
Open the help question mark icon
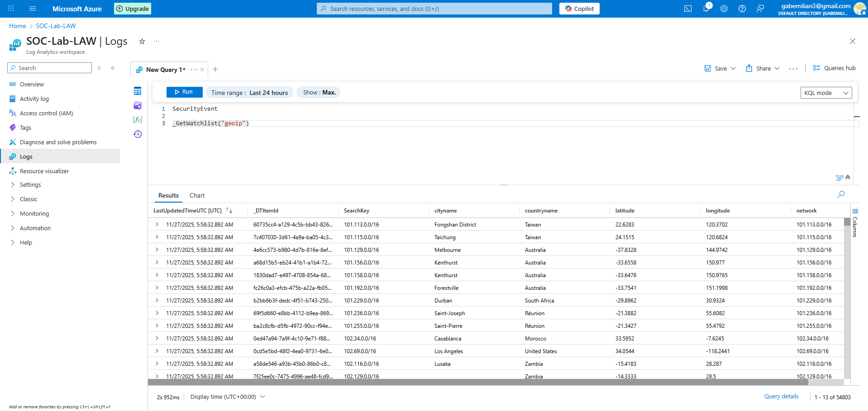pos(742,9)
